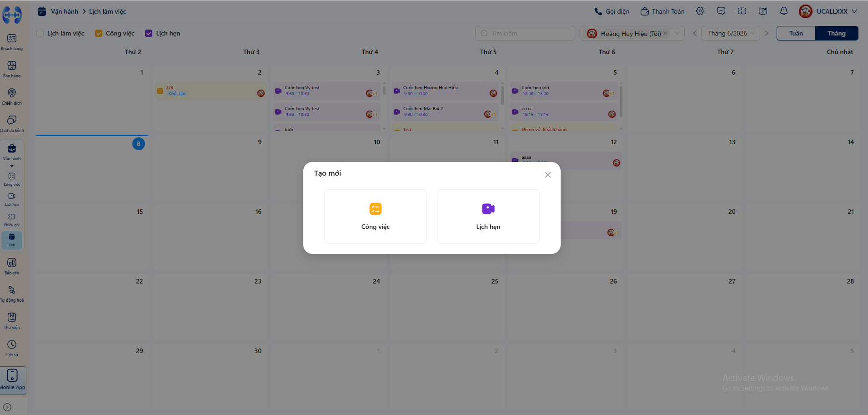Open Thư viện in sidebar
868x415 pixels.
click(x=12, y=321)
